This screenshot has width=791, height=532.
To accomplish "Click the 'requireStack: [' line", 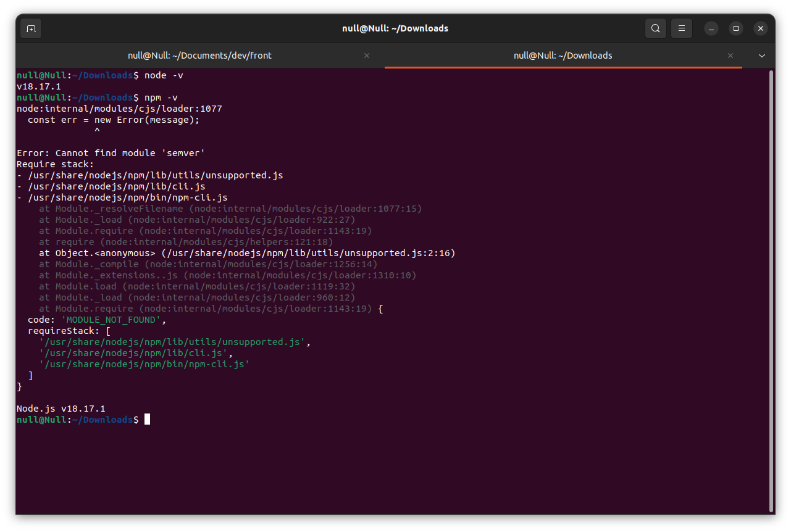I will [x=69, y=331].
